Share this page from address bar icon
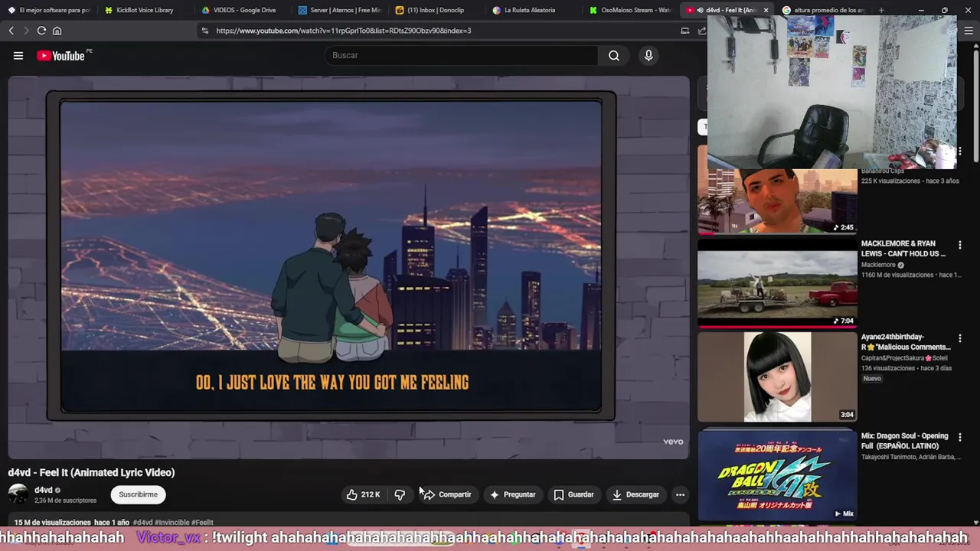Viewport: 980px width, 551px height. (x=701, y=31)
